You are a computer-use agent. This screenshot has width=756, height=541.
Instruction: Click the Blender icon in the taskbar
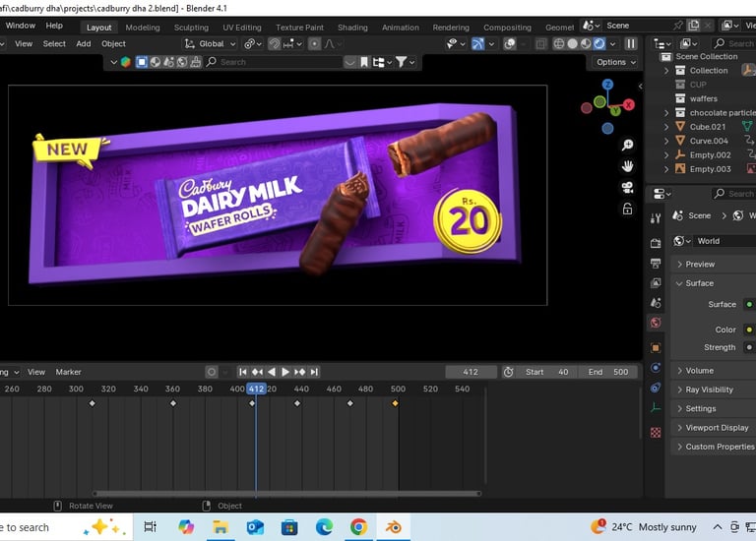click(x=393, y=527)
